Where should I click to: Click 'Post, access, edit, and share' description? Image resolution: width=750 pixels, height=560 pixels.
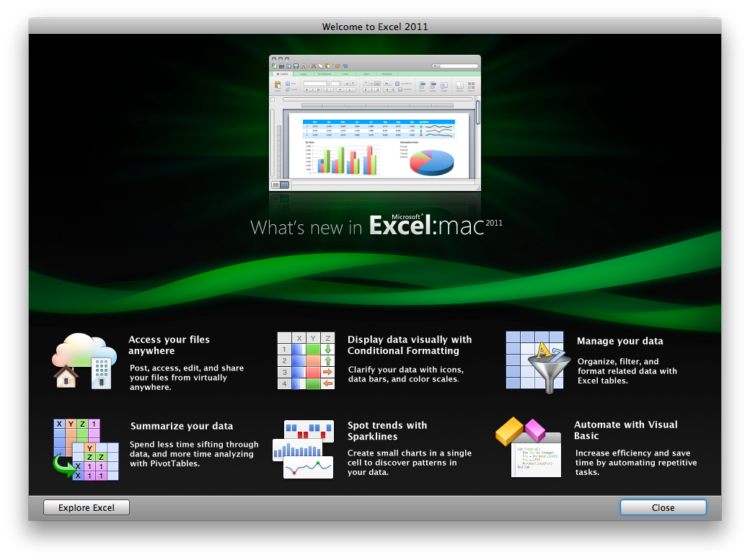[187, 378]
